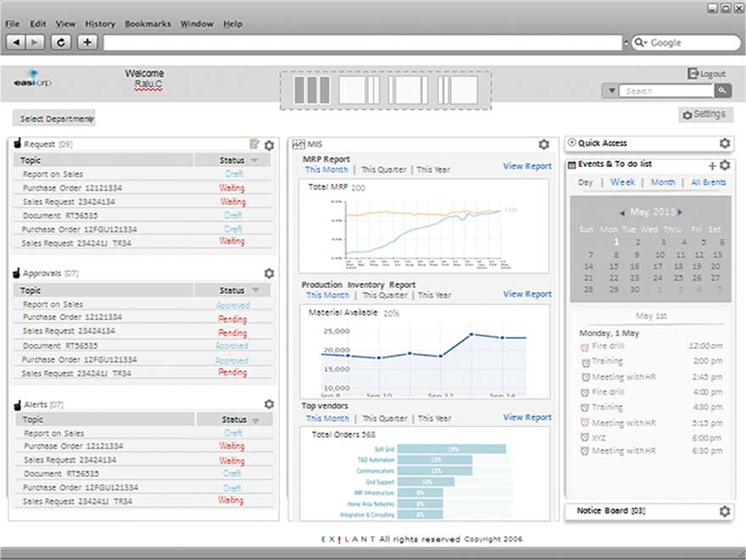Go to next month in calendar

click(680, 212)
